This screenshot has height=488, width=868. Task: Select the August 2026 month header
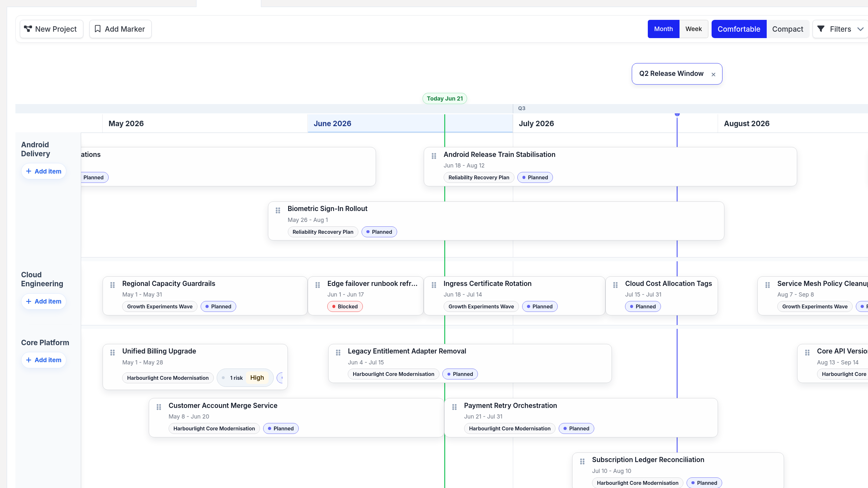click(x=747, y=124)
